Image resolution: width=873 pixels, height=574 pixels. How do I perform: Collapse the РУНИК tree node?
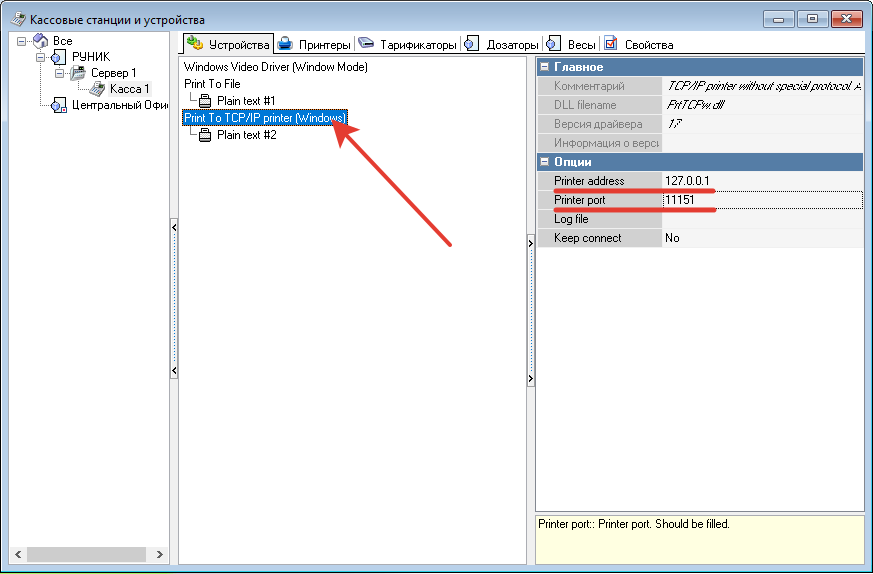coord(41,57)
